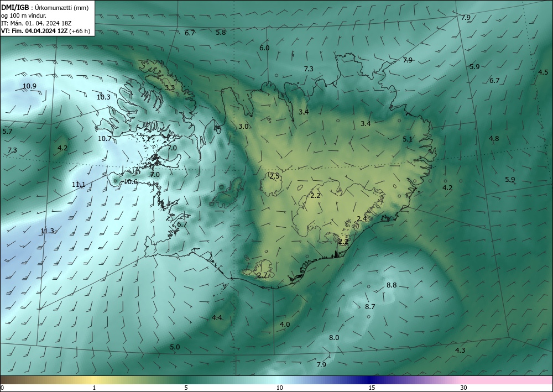This screenshot has height=392, width=553.
Task: Click the 4.5 value label
Action: pos(543,72)
